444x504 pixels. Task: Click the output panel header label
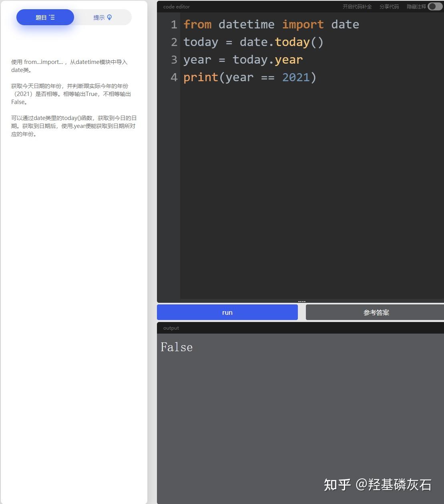pos(171,328)
